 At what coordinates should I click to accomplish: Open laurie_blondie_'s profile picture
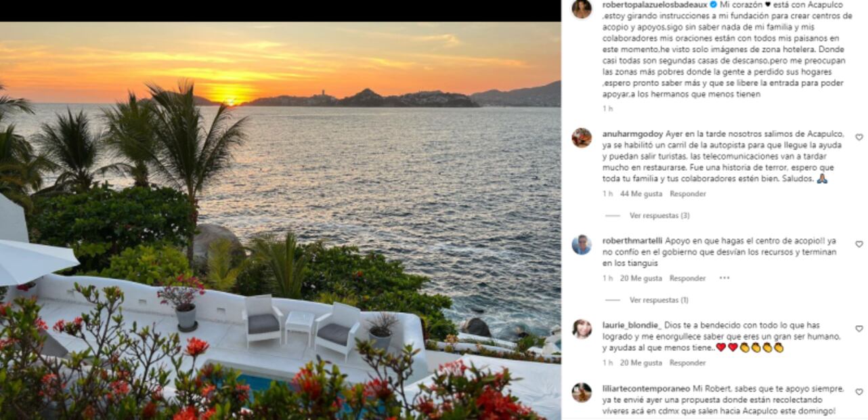tap(582, 329)
